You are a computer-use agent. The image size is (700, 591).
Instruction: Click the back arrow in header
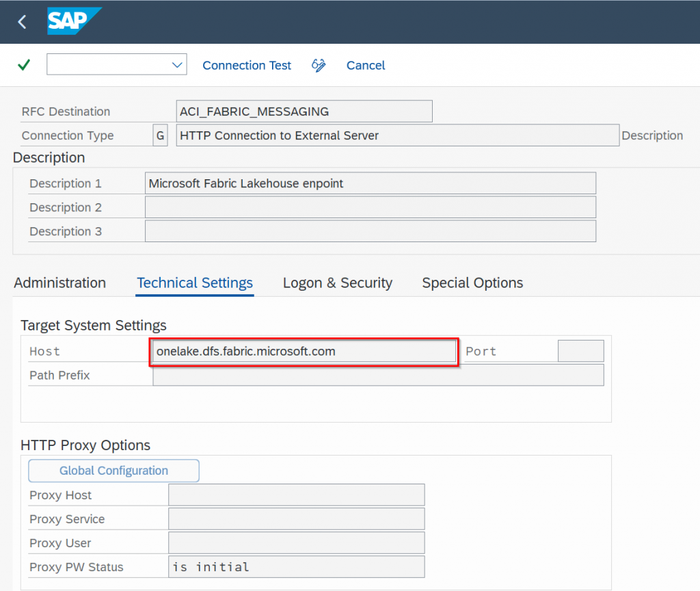[x=22, y=22]
